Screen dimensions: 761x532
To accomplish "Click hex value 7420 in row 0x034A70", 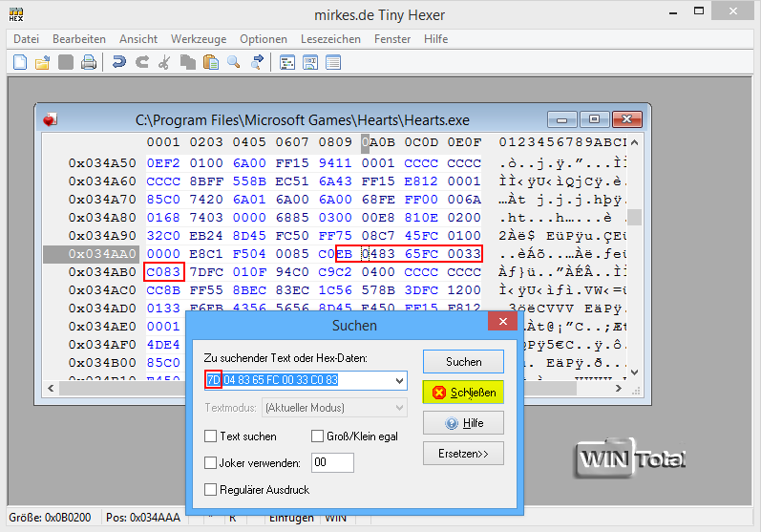I will pyautogui.click(x=206, y=200).
